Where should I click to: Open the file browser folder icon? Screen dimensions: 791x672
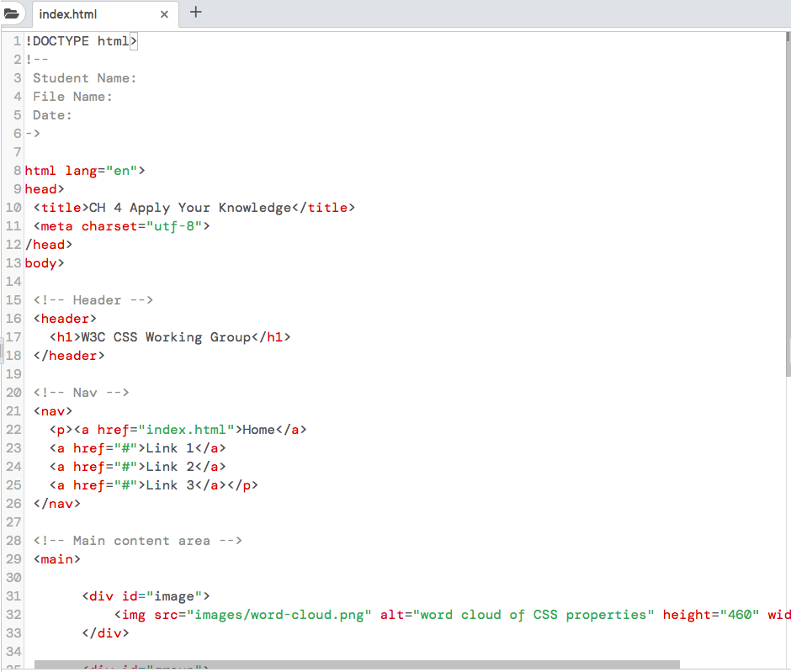(x=13, y=13)
